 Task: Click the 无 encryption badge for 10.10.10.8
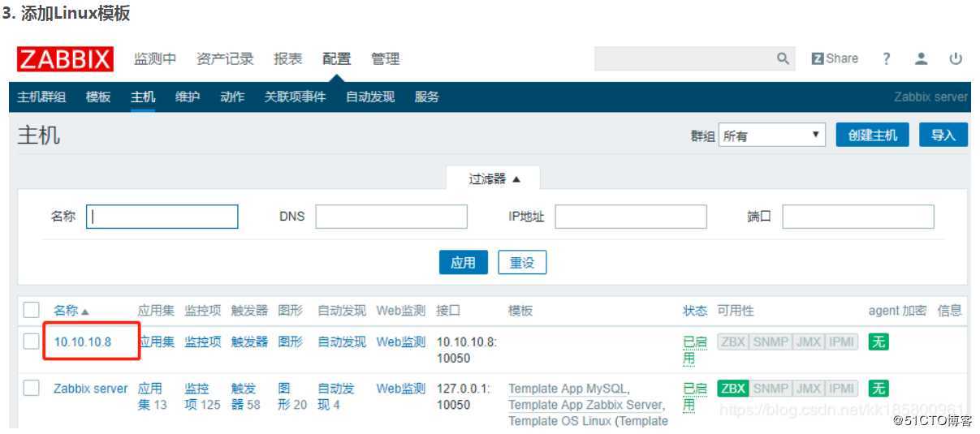879,342
